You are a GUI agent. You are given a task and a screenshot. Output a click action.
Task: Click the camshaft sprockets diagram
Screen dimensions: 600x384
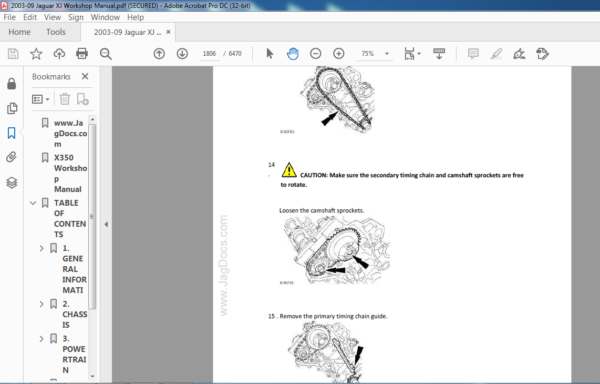336,249
